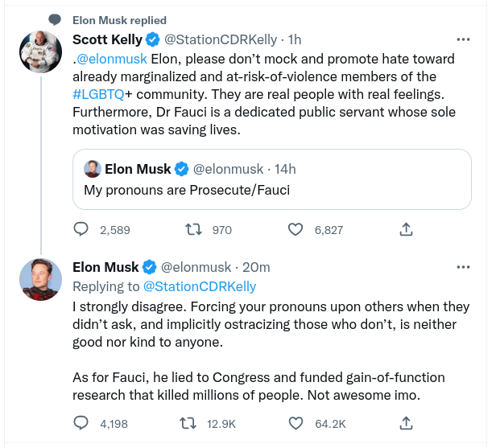Open more options for Scott Kelly's tweet

(464, 39)
